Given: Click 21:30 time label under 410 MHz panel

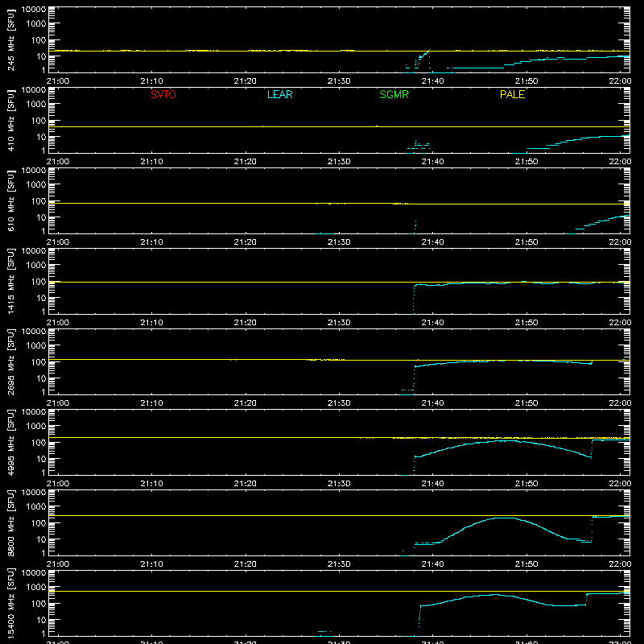Looking at the screenshot, I should [x=339, y=162].
